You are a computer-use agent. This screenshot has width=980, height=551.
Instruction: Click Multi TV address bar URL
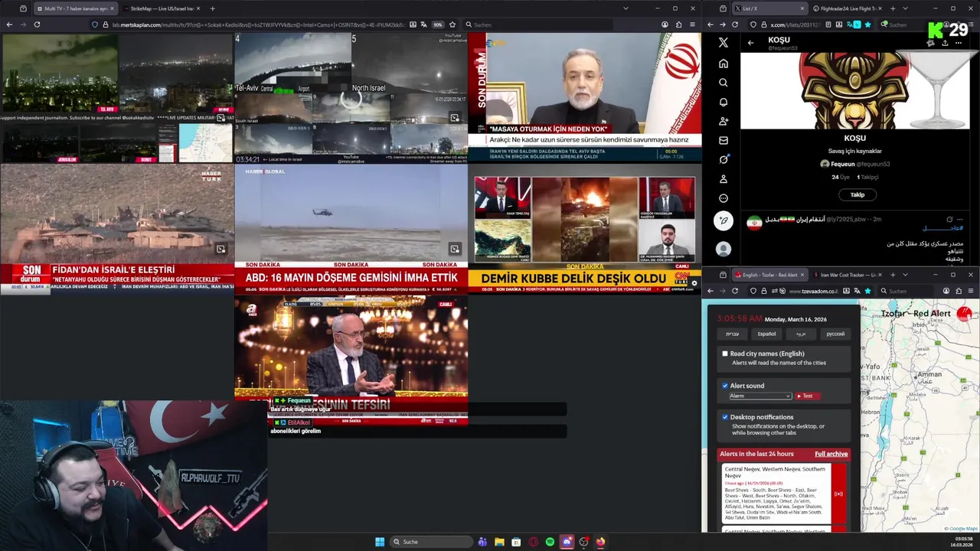[258, 24]
